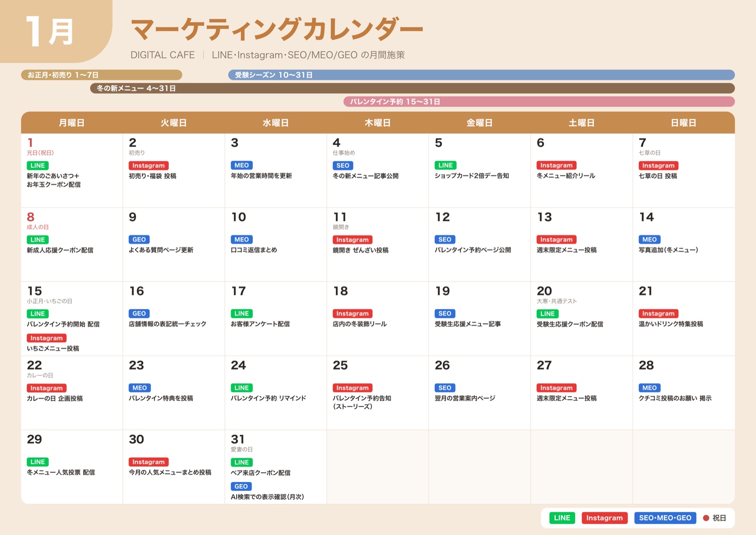Click 口コミ返信まとめ on day 10
This screenshot has width=756, height=535.
[254, 250]
